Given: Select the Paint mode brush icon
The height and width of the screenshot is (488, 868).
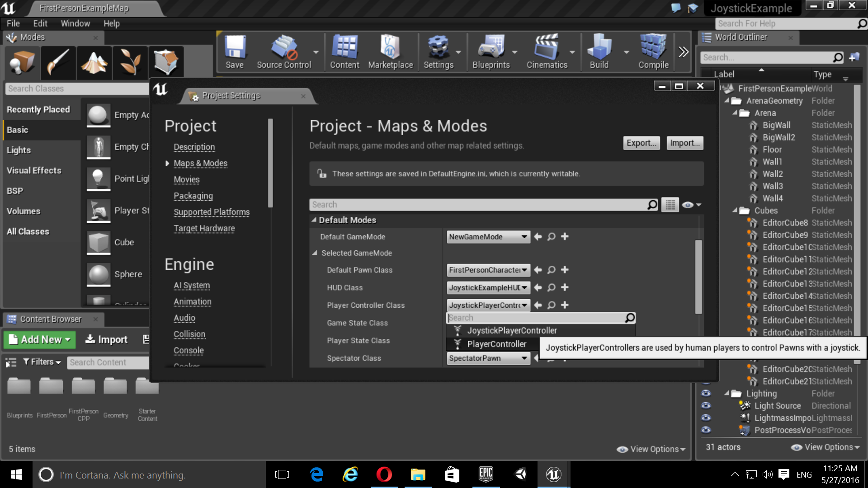Looking at the screenshot, I should click(58, 62).
